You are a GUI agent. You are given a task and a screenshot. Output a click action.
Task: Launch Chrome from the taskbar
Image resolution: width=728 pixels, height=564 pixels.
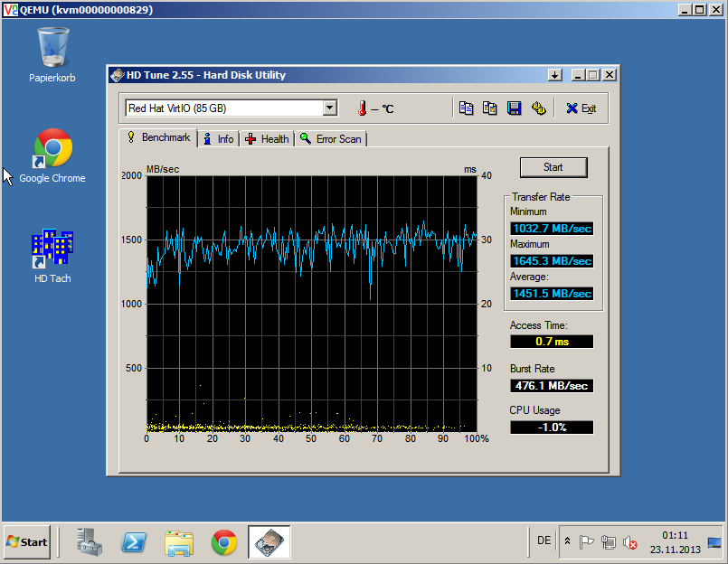click(223, 541)
